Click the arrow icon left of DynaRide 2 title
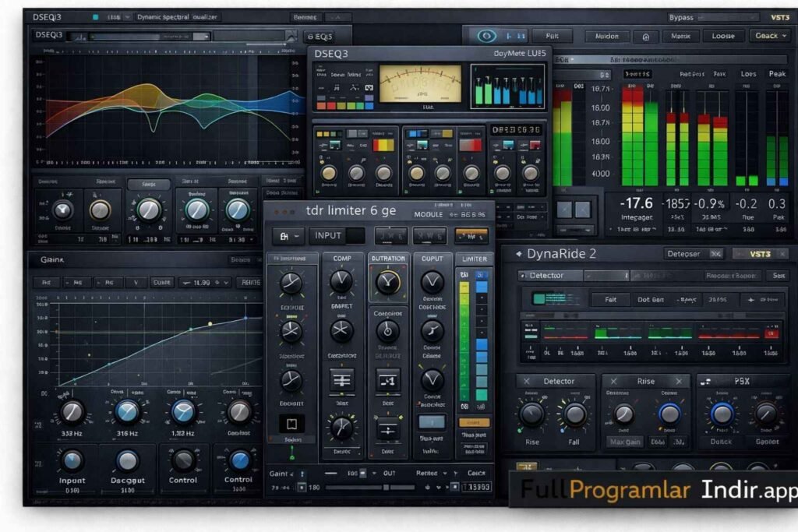The image size is (798, 532). (518, 254)
